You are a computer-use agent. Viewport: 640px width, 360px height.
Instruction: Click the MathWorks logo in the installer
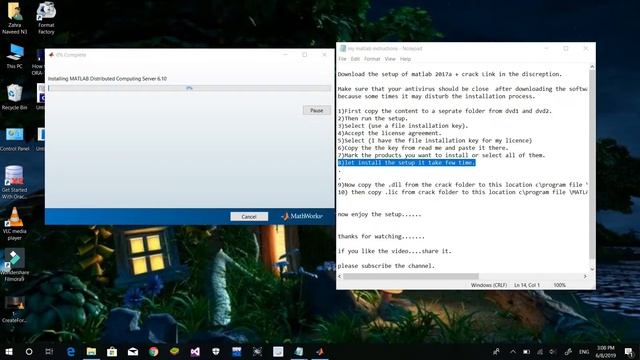[x=302, y=216]
